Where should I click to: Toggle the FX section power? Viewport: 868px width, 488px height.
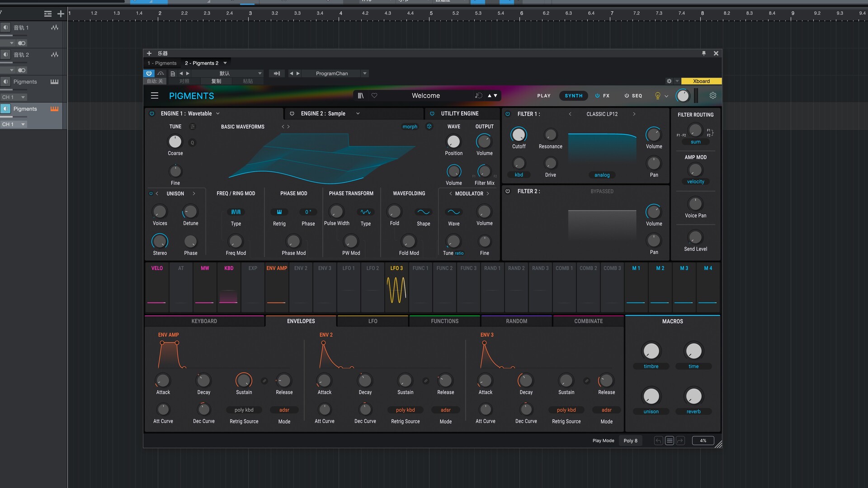pos(597,96)
